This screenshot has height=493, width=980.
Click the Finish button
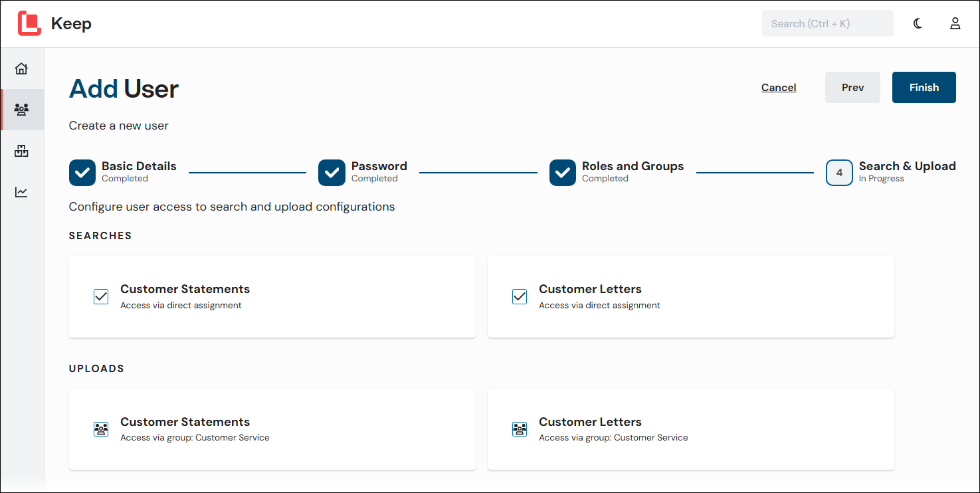[x=924, y=88]
